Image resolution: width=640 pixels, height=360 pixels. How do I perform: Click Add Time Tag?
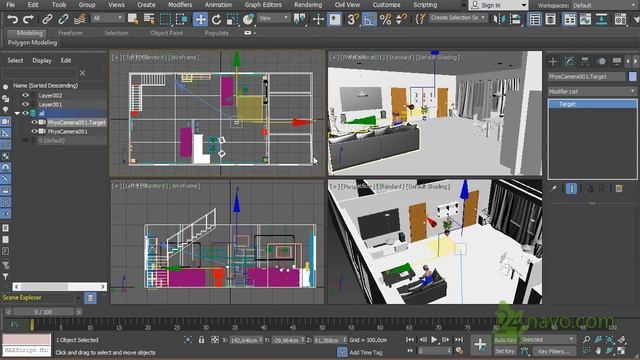click(366, 352)
